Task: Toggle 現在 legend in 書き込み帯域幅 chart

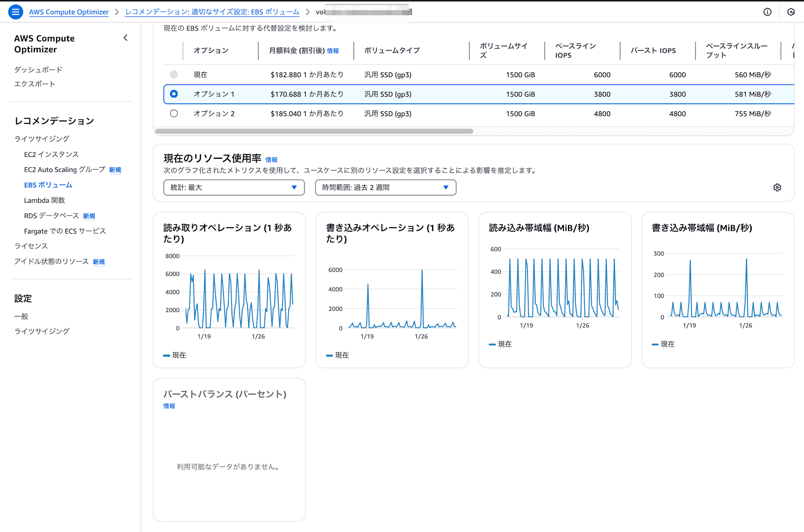Action: [x=663, y=344]
